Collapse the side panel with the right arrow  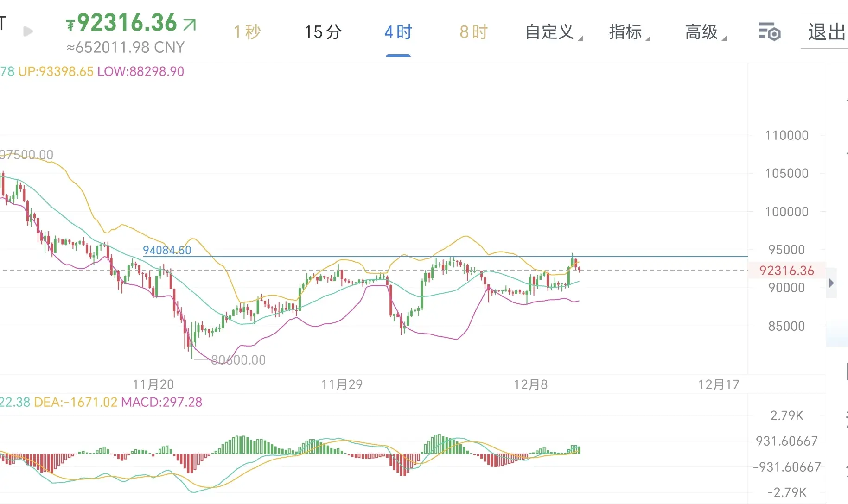[x=831, y=283]
